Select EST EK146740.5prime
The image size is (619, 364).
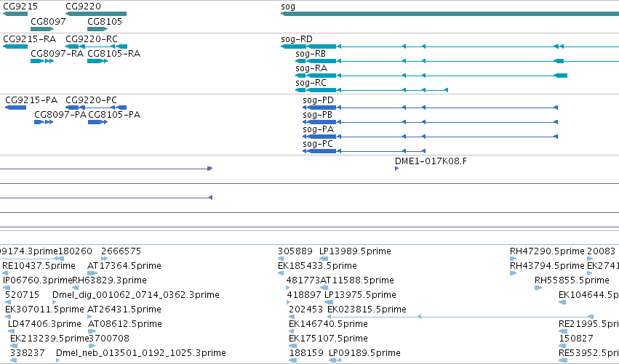(329, 324)
